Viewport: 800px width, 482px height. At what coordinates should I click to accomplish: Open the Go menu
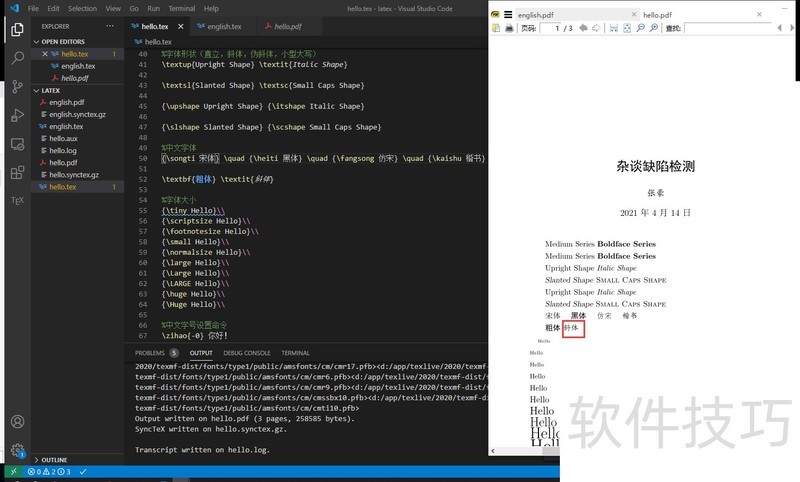[x=134, y=8]
